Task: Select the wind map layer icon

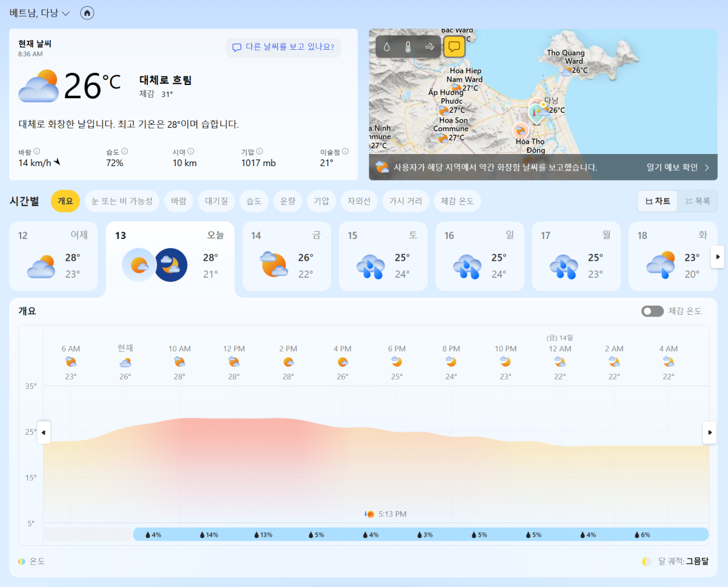Action: tap(430, 47)
